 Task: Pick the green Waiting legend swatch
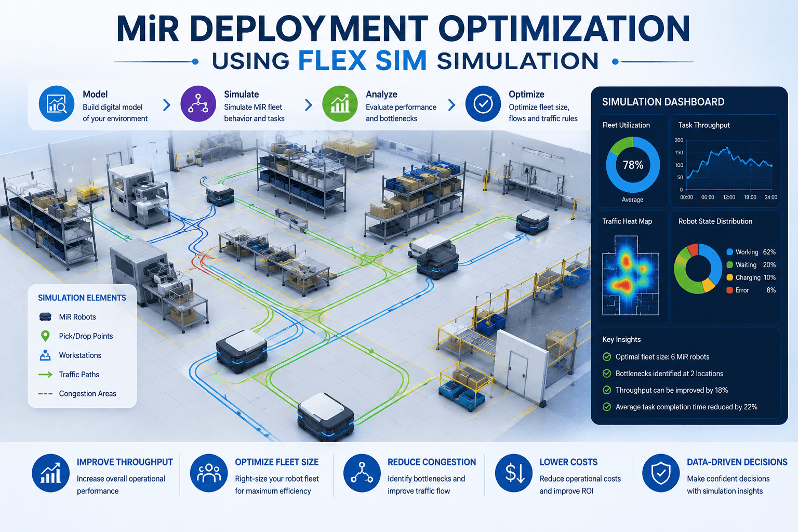pos(730,265)
